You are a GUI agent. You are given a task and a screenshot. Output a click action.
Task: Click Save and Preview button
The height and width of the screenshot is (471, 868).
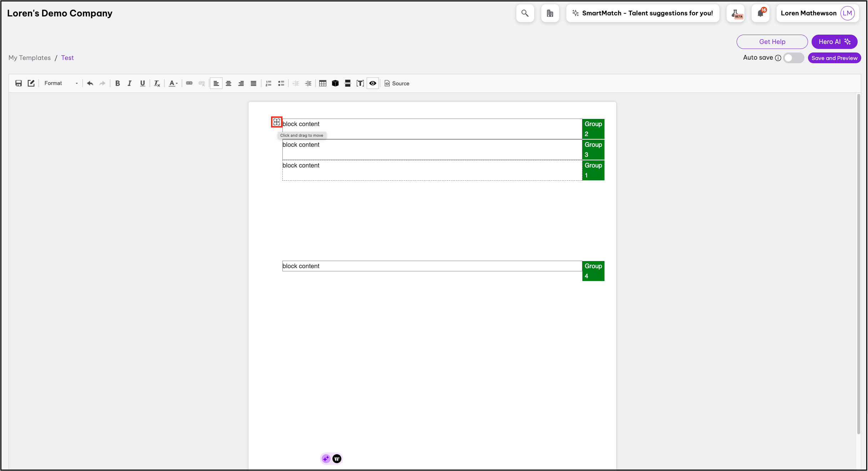[834, 58]
